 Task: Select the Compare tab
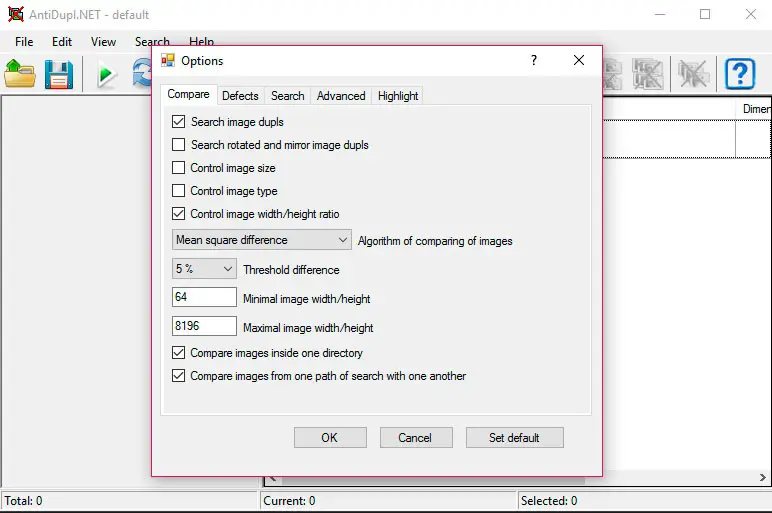[189, 94]
